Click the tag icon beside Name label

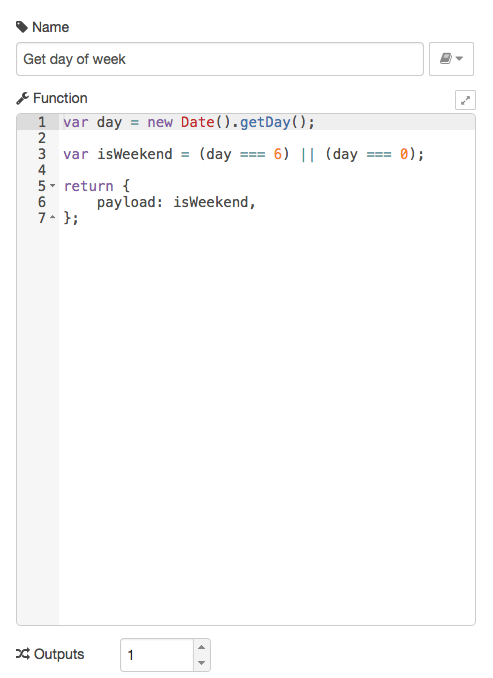22,27
